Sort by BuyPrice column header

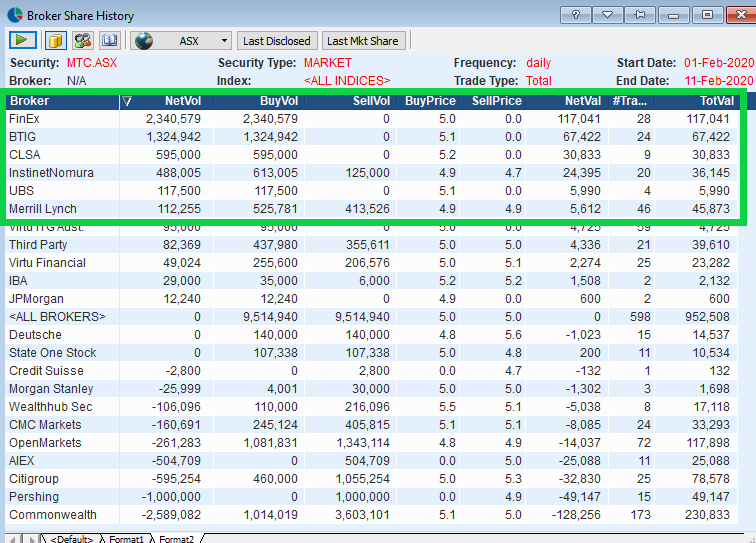tap(430, 101)
